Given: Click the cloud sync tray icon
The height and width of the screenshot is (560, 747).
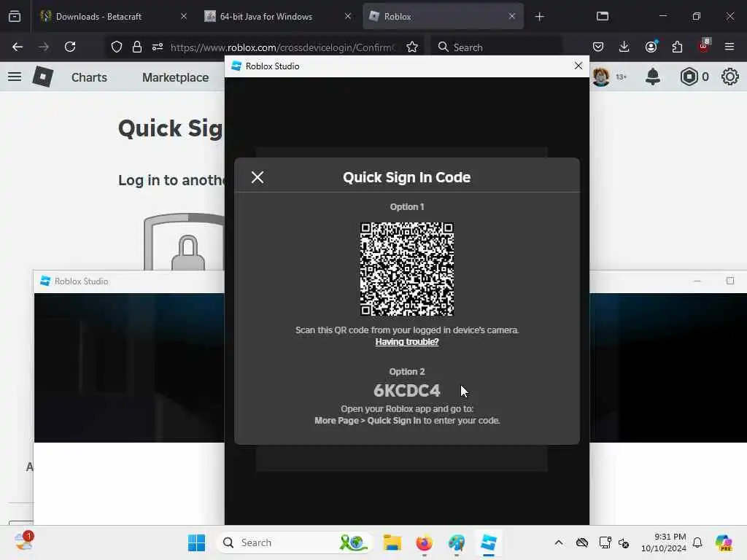Looking at the screenshot, I should 581,542.
